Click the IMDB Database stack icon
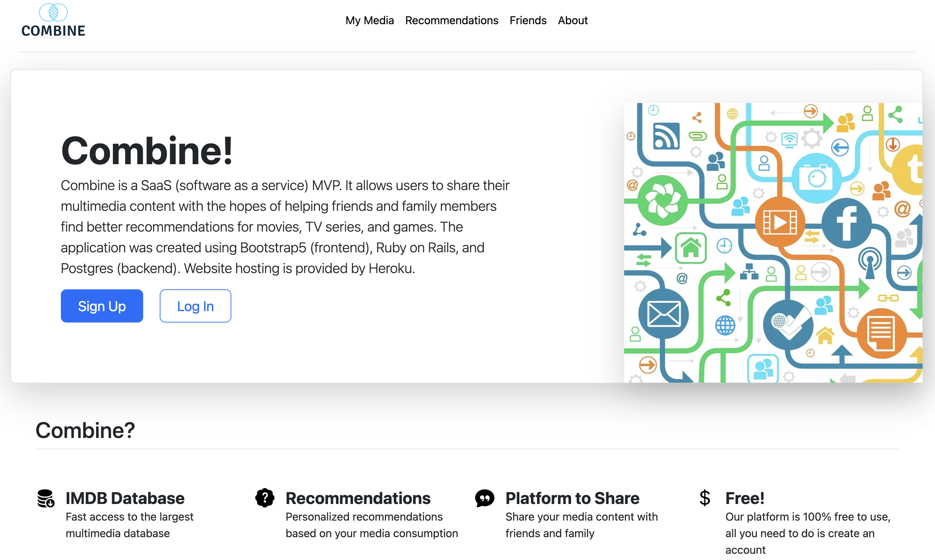This screenshot has height=560, width=935. point(46,498)
